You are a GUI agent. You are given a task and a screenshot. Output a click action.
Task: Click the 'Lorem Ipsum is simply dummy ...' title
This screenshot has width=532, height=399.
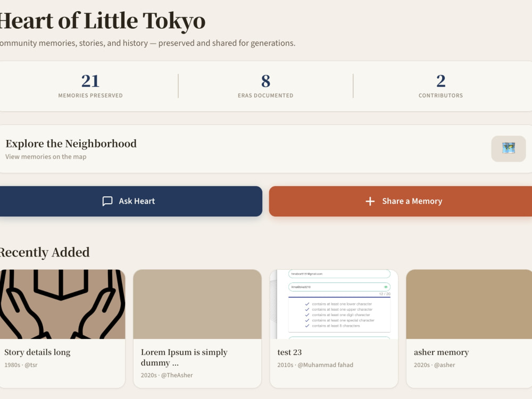184,358
